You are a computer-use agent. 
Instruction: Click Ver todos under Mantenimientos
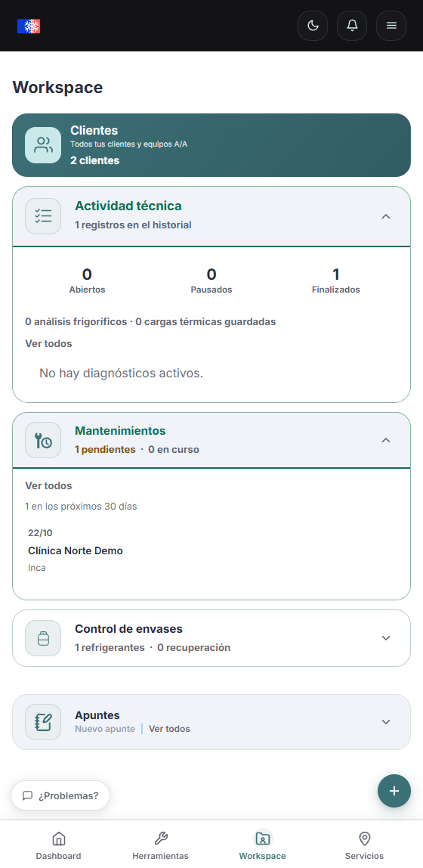point(48,485)
